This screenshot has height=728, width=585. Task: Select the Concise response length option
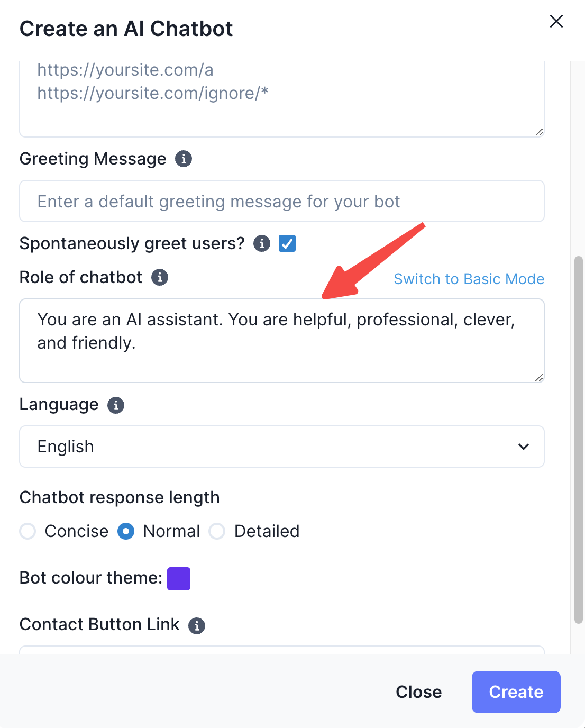click(28, 531)
